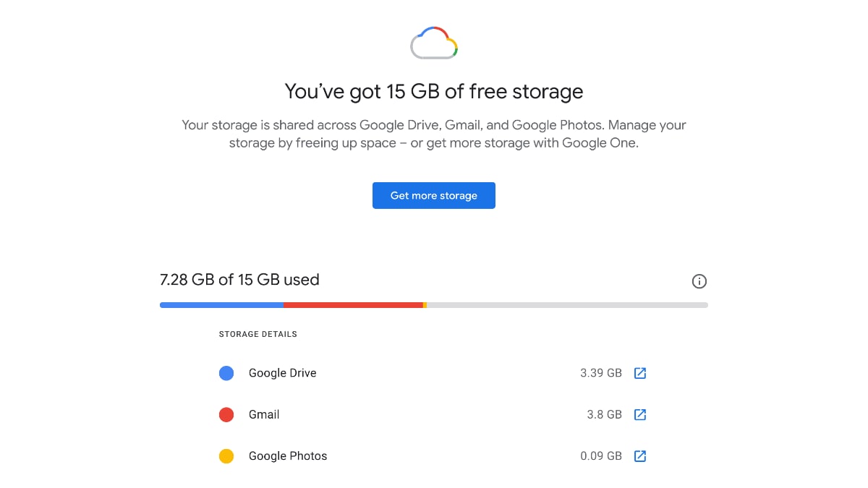Screen dimensions: 868x488
Task: Select the yellow Google Photos legend dot
Action: (x=226, y=455)
